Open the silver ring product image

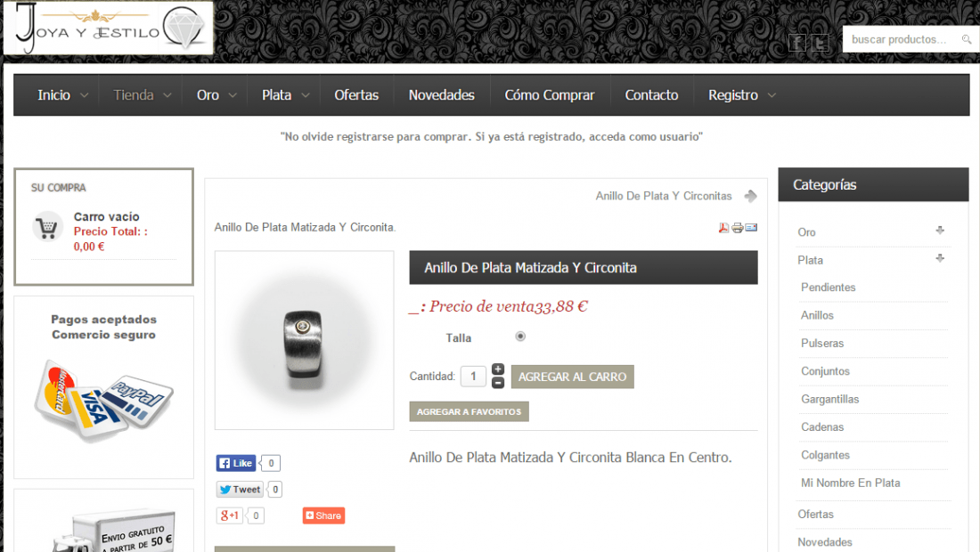(305, 340)
